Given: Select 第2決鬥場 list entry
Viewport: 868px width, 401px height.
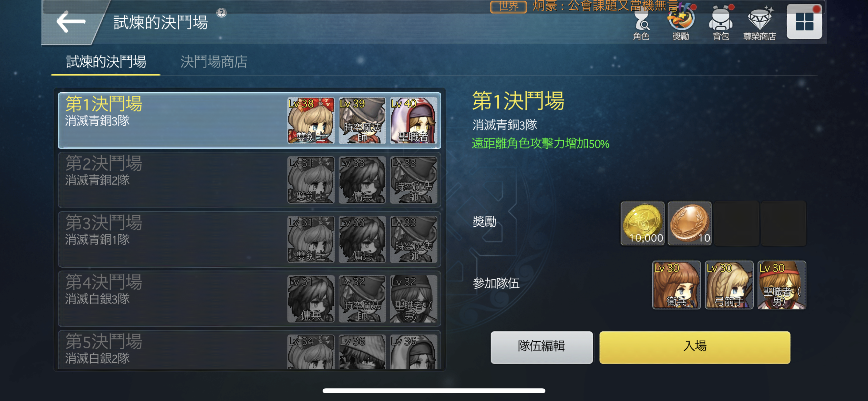Looking at the screenshot, I should 249,180.
